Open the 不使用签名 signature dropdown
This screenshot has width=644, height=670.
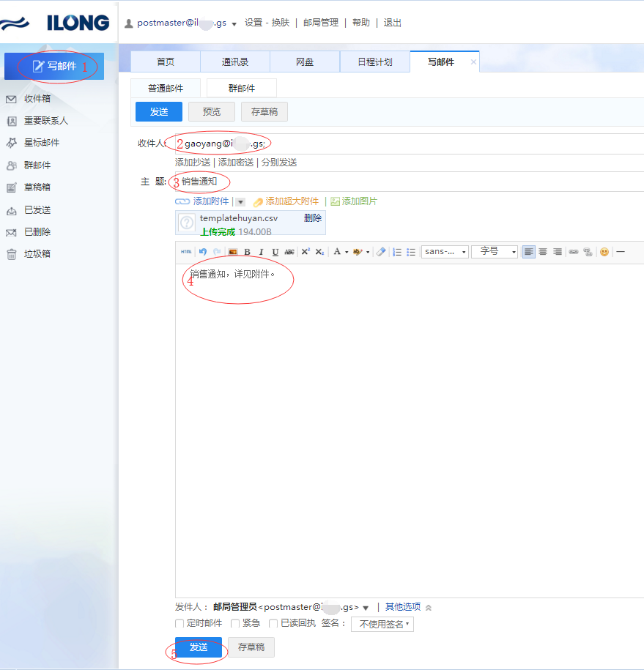382,625
